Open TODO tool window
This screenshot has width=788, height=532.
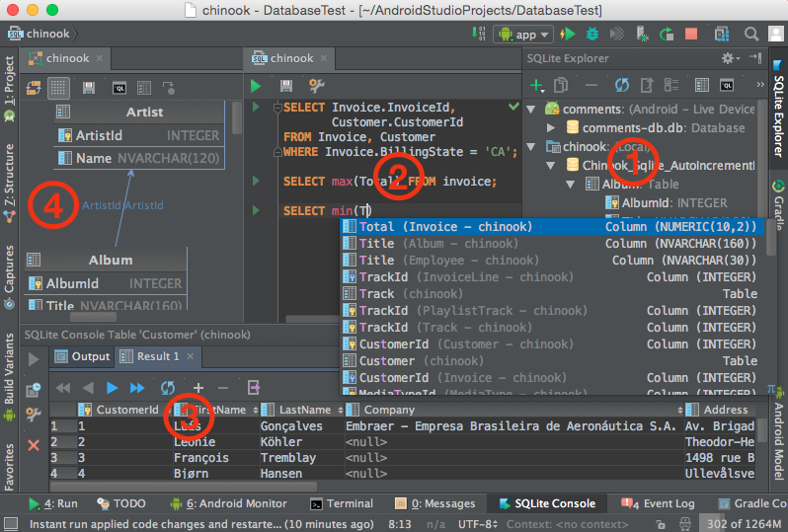121,503
